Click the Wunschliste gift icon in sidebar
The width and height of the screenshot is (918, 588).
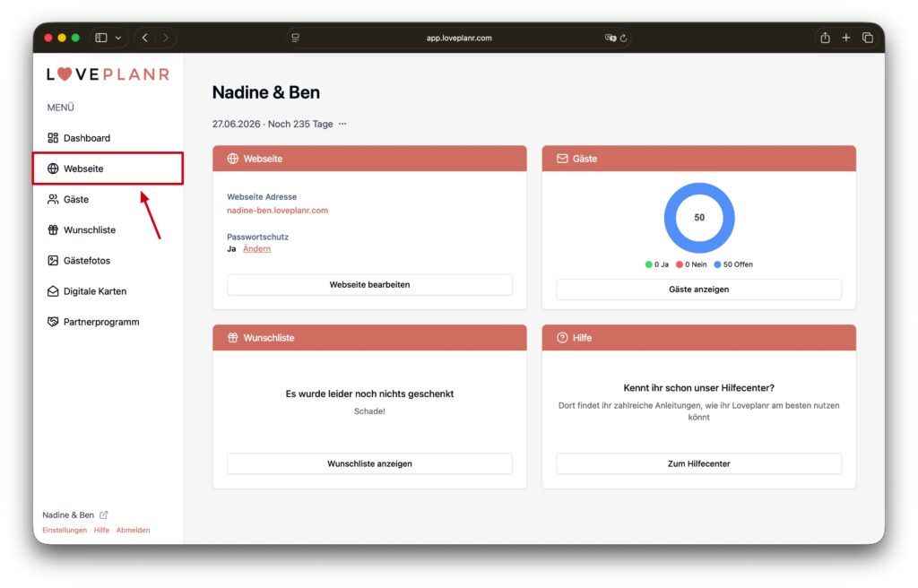click(53, 229)
